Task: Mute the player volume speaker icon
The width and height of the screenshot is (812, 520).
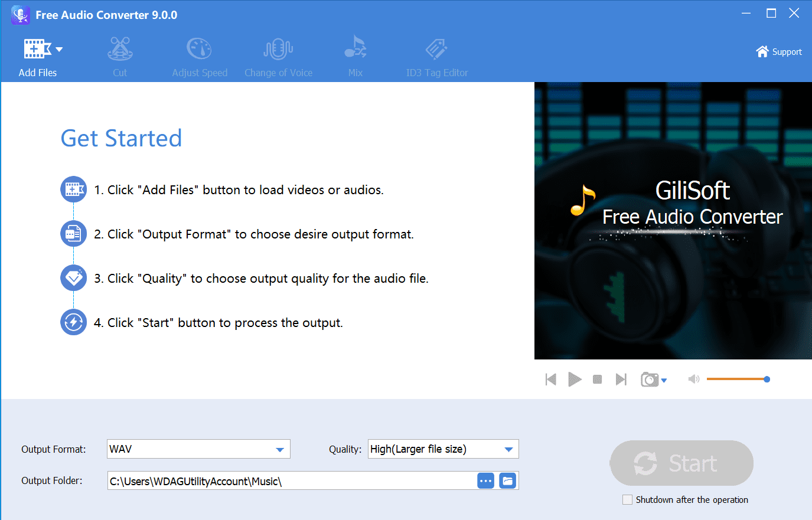Action: point(694,379)
